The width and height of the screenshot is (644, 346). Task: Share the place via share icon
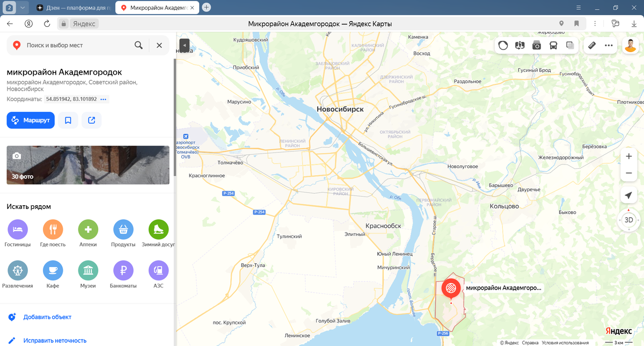92,120
